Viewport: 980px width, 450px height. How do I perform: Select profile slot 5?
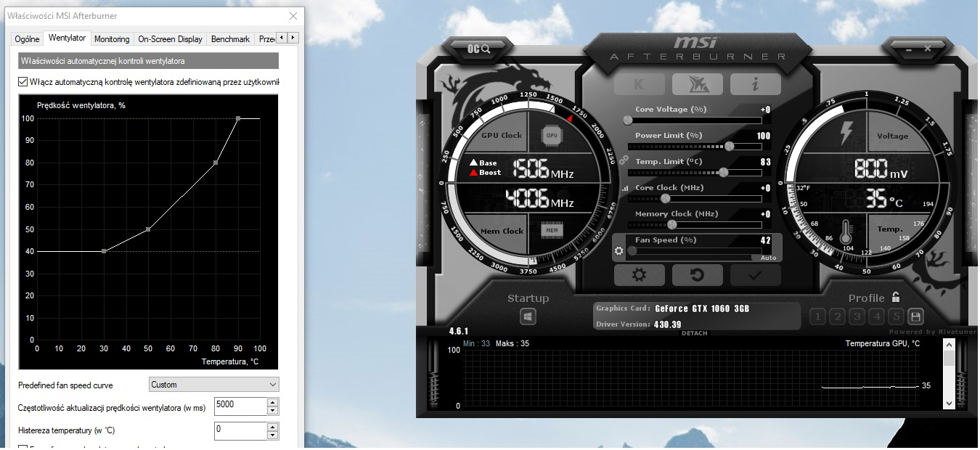point(896,316)
